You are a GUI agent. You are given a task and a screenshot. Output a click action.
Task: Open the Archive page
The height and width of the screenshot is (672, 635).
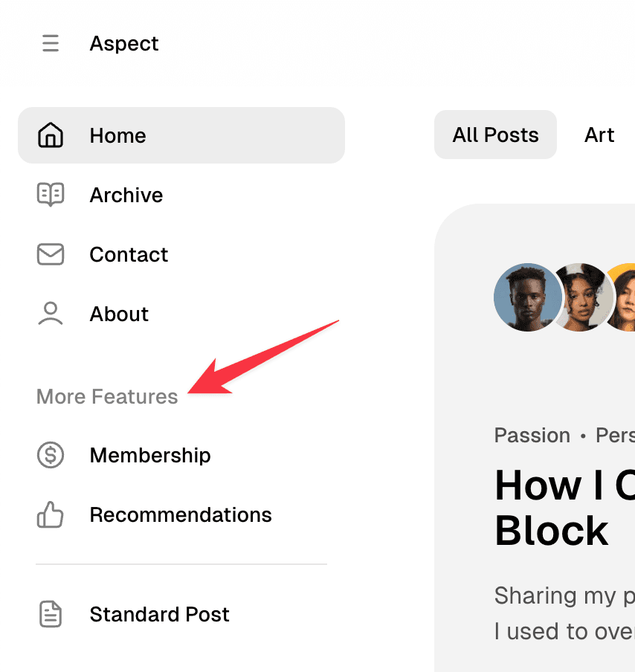coord(126,195)
